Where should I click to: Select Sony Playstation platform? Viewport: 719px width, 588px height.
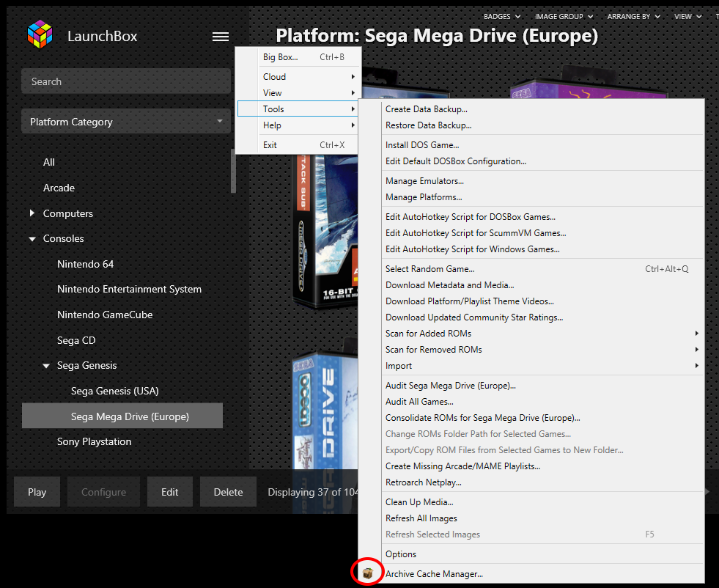click(x=94, y=441)
